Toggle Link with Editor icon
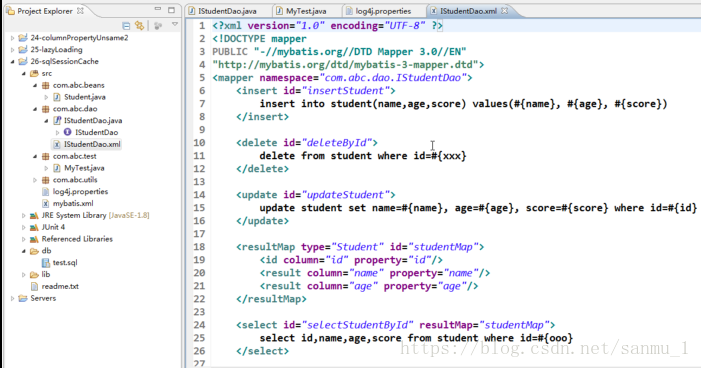 pos(139,25)
